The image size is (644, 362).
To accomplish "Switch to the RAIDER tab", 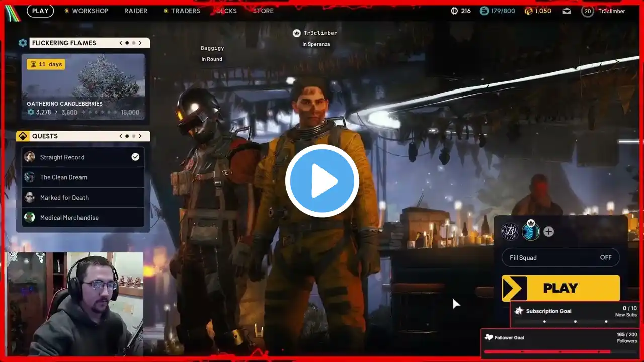I will [x=136, y=11].
